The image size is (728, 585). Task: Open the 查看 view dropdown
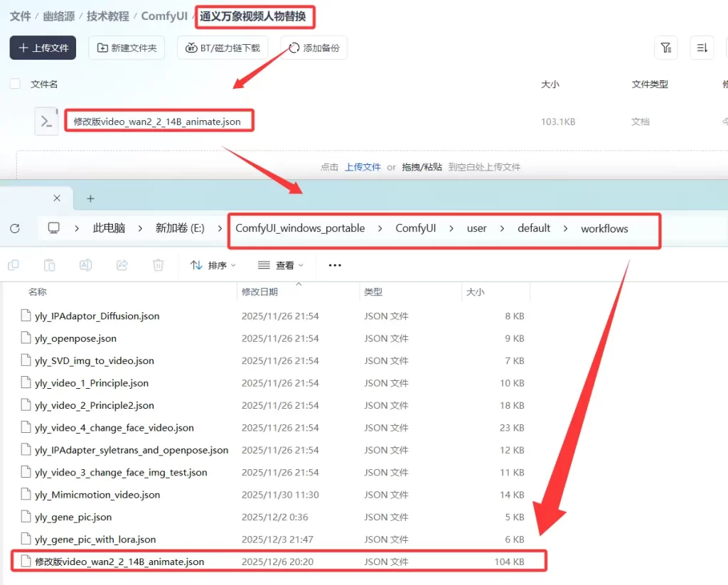pos(280,265)
